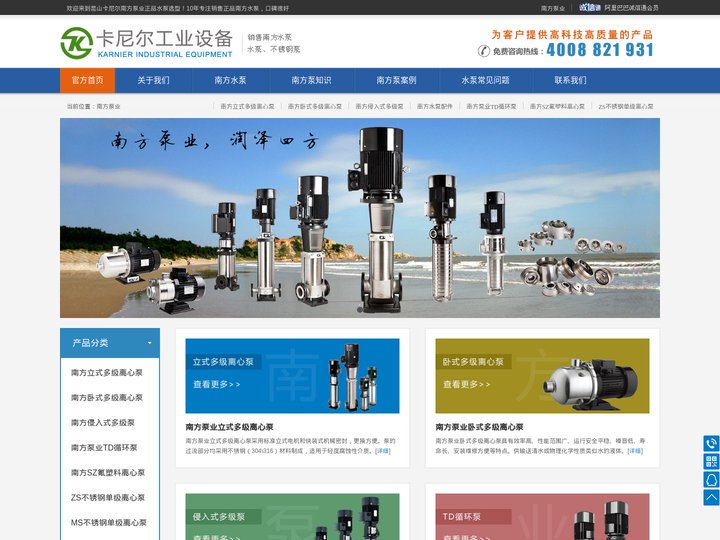Click the blue 立式多级离心泵 card label
720x540 pixels.
[223, 362]
